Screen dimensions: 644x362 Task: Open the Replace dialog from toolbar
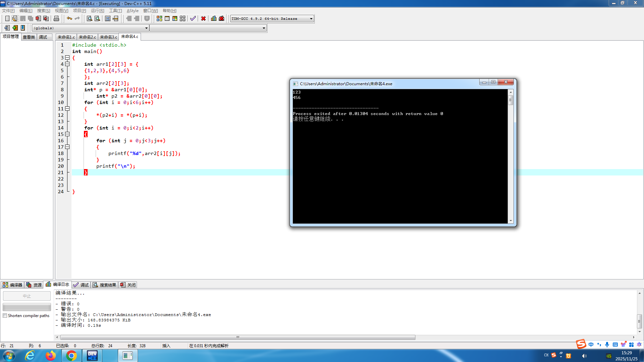click(97, 18)
